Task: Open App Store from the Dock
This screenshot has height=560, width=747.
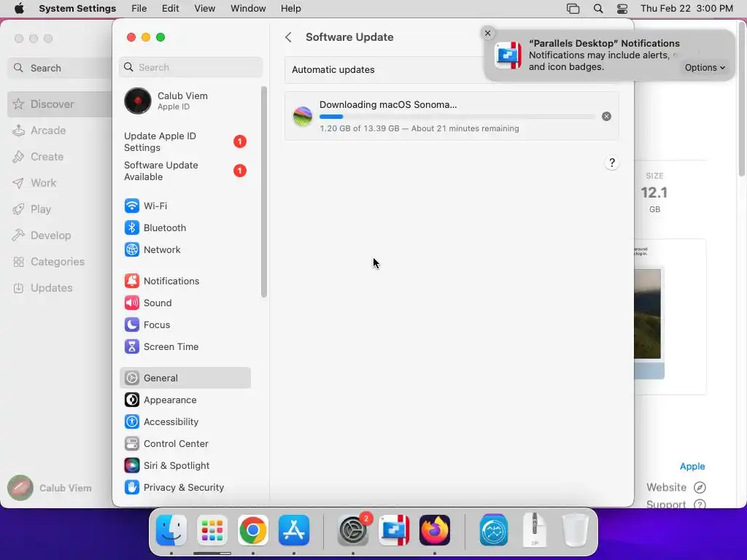Action: tap(294, 531)
